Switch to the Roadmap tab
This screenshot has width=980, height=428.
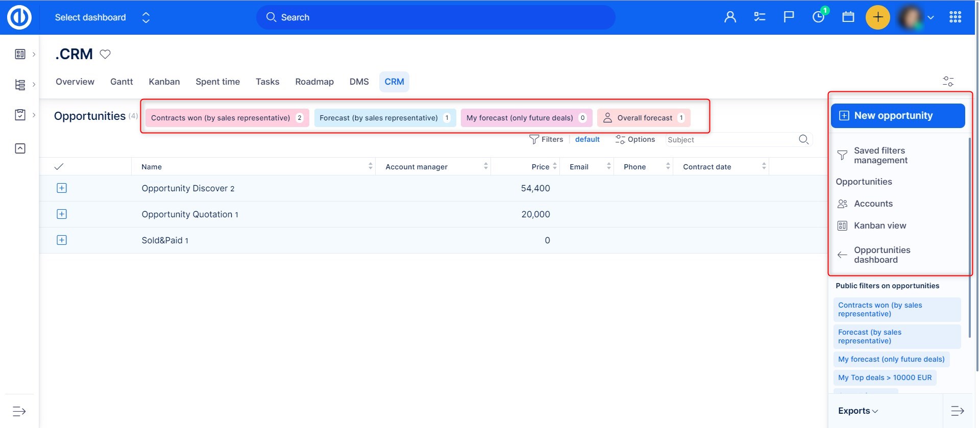click(x=314, y=82)
